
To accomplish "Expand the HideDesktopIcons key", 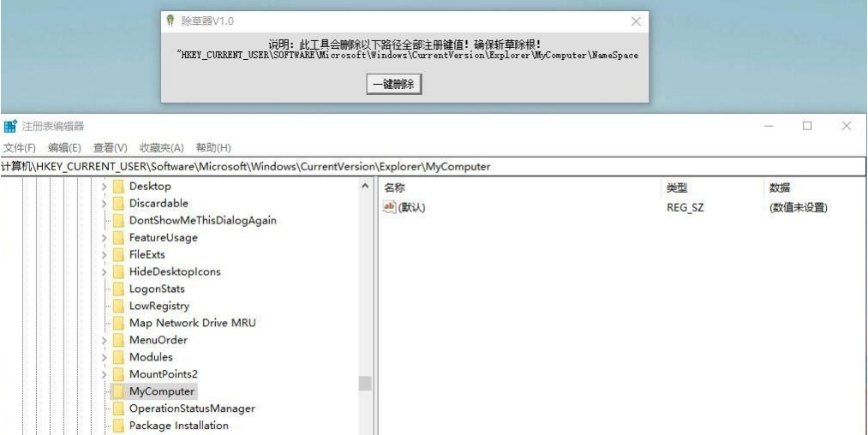I will [x=104, y=271].
